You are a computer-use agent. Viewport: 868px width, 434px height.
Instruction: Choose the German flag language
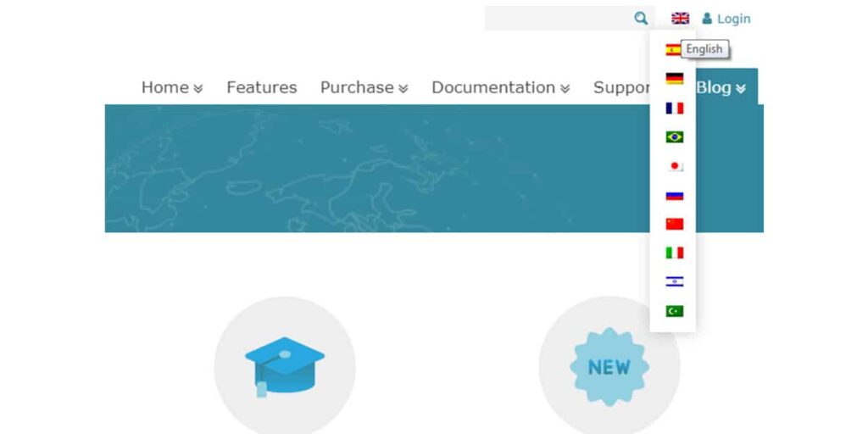point(674,79)
